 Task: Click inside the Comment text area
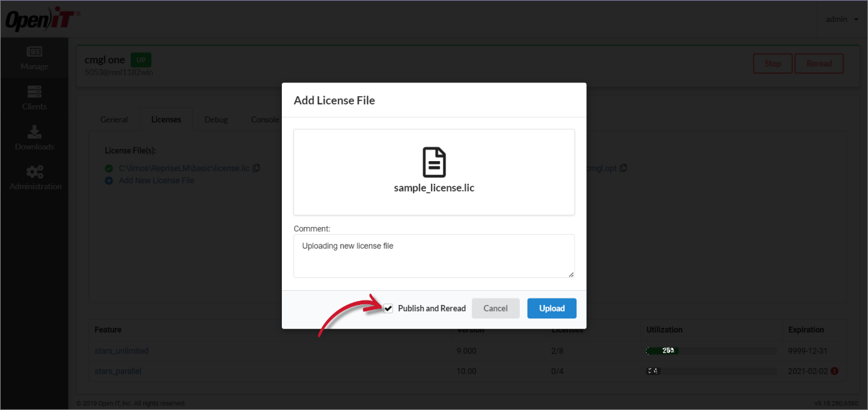coord(434,256)
